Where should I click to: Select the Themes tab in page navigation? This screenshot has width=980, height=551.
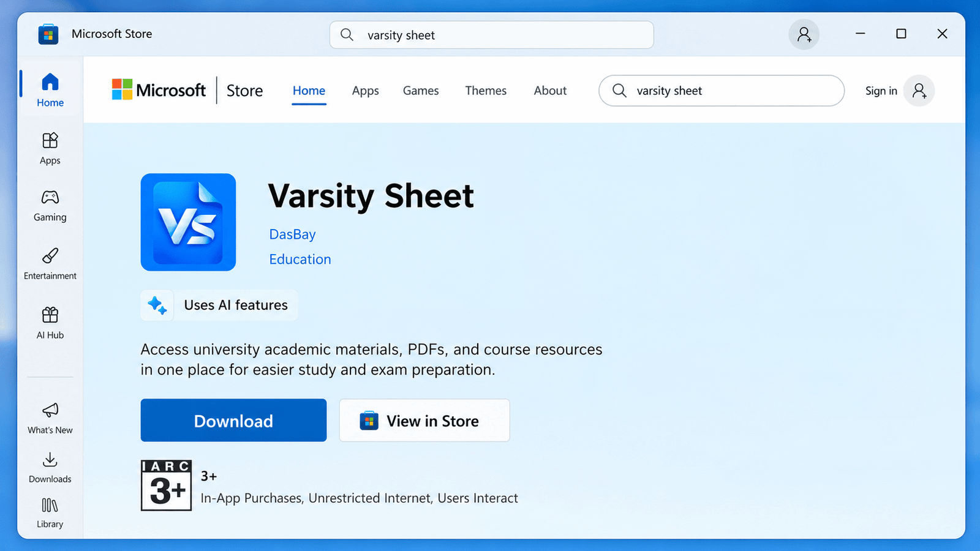[x=486, y=91]
